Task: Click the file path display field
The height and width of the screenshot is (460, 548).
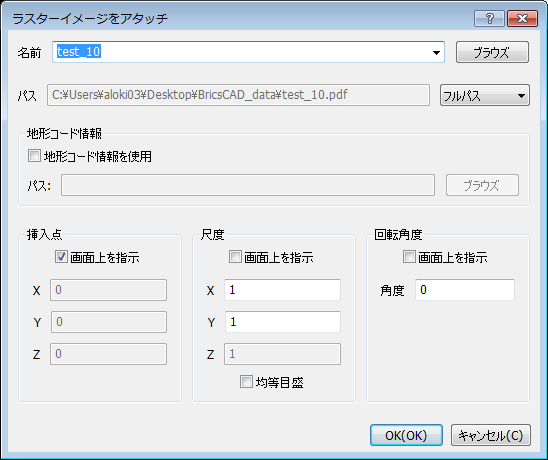Action: (238, 95)
